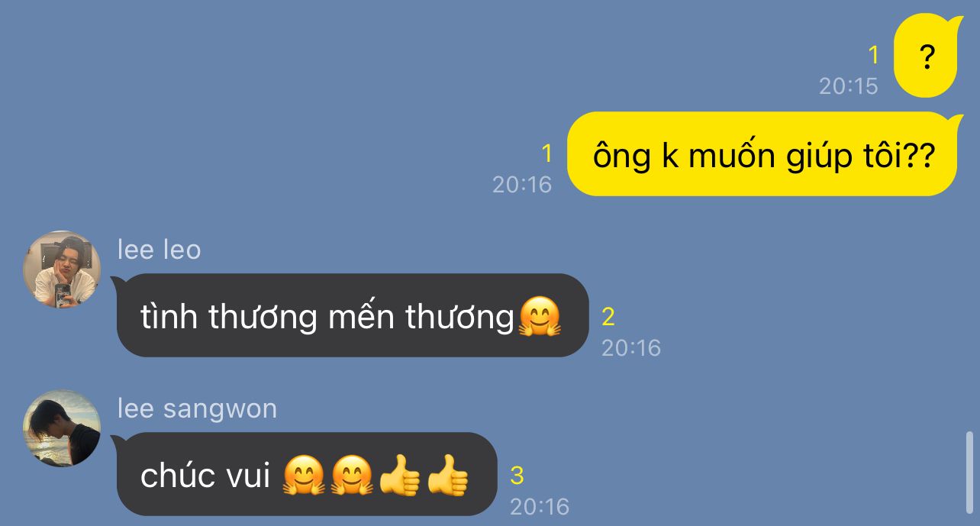
Task: Open lee sangwon's profile picture
Action: pos(62,428)
